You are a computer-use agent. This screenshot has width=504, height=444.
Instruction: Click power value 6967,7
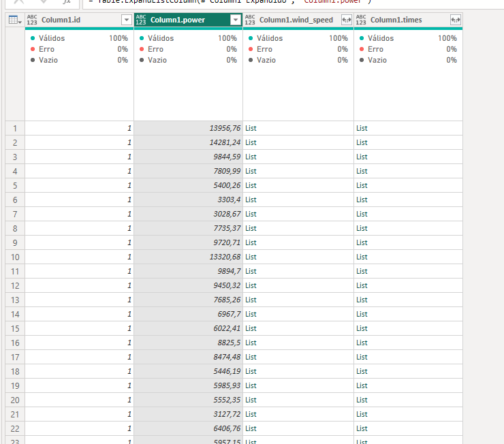(229, 314)
